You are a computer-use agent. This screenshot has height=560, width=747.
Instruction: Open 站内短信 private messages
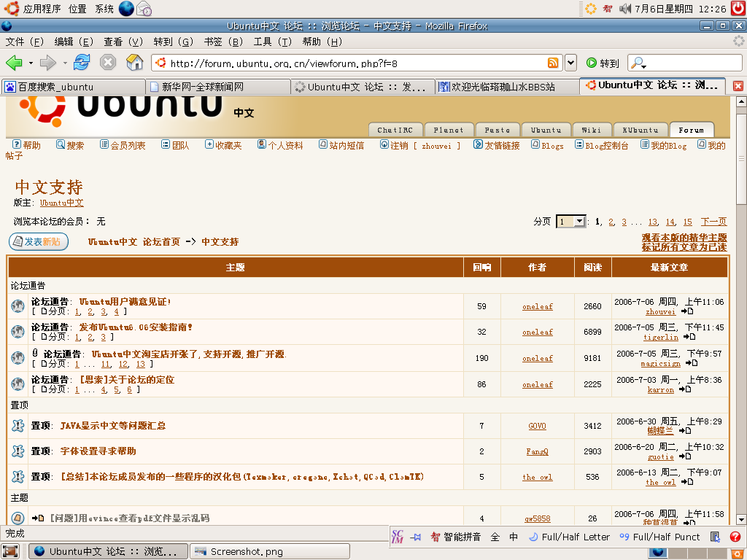[x=341, y=145]
